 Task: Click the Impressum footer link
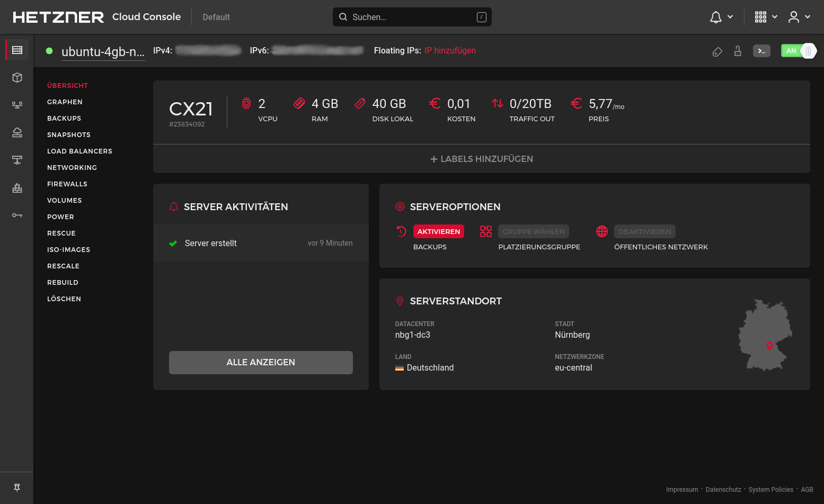pos(682,490)
